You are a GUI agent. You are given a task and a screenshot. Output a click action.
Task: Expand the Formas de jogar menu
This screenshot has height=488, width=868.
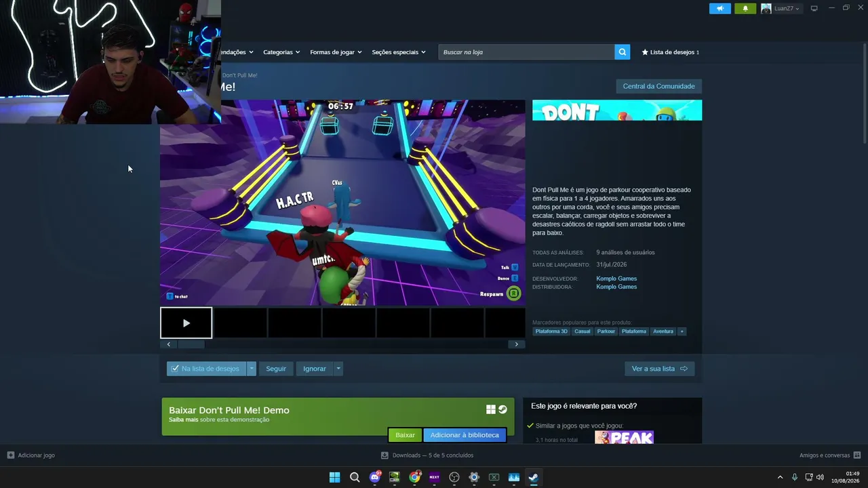(336, 52)
